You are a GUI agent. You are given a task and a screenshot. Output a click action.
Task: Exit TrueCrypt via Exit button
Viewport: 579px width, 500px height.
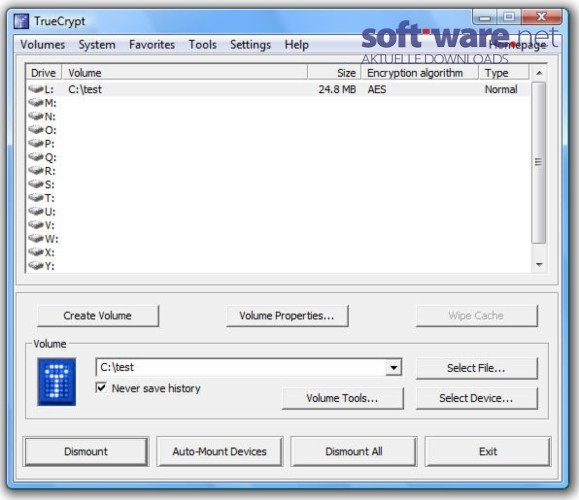pyautogui.click(x=488, y=451)
